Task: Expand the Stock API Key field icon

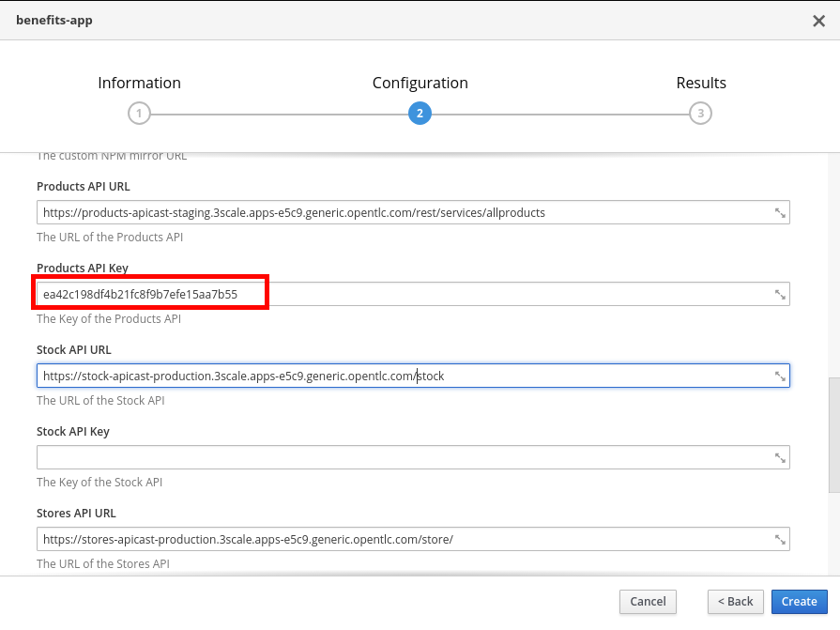Action: (779, 458)
